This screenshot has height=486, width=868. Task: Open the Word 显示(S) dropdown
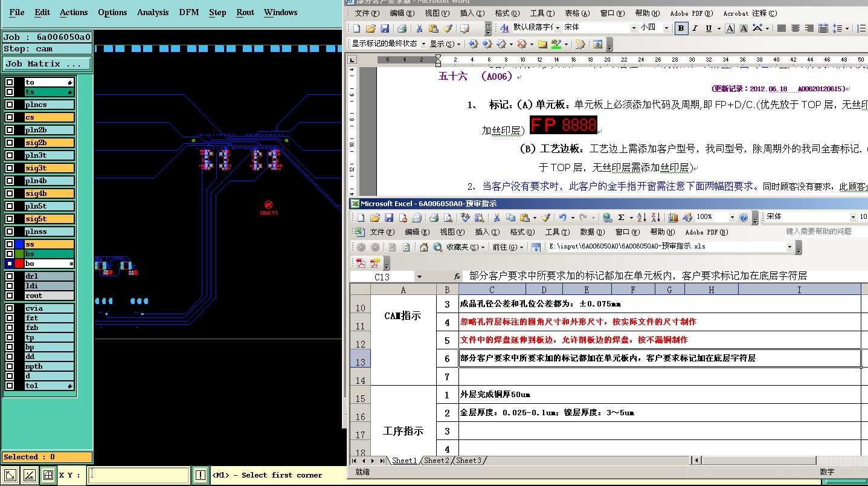pyautogui.click(x=445, y=44)
